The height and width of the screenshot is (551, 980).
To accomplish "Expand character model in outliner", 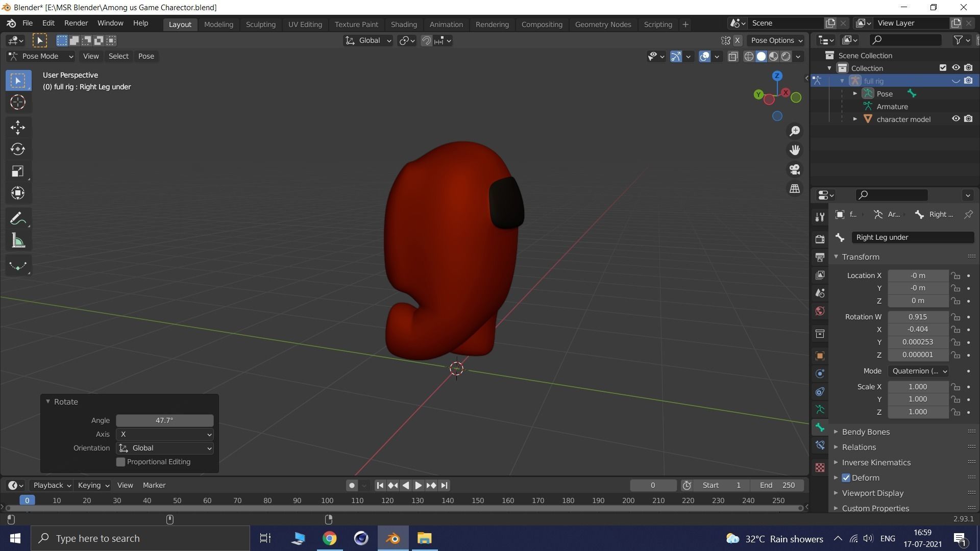I will (855, 119).
